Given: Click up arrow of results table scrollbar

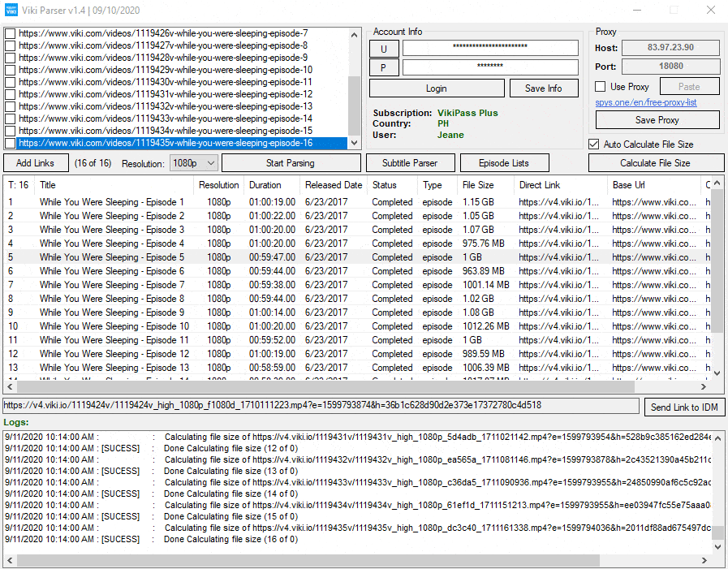Looking at the screenshot, I should tap(717, 182).
